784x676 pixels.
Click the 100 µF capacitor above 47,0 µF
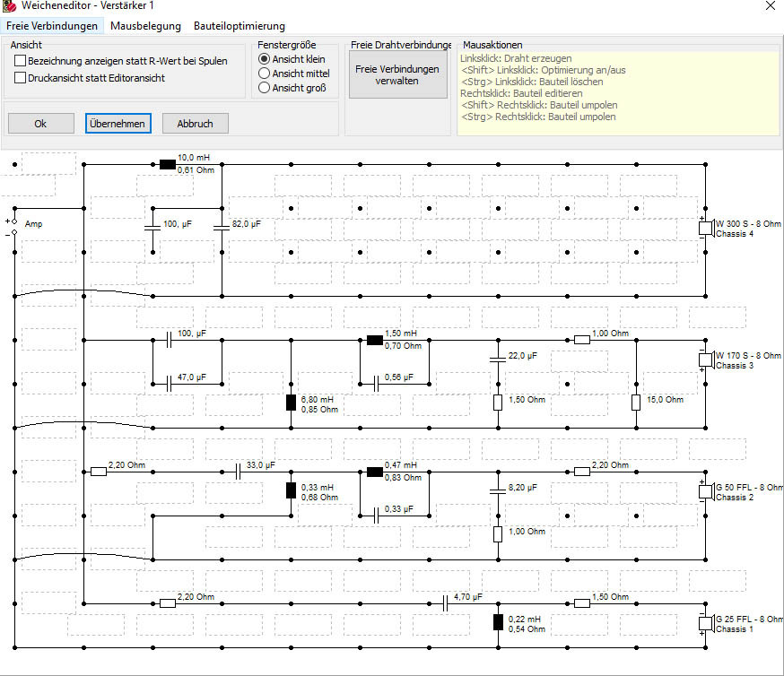point(169,341)
